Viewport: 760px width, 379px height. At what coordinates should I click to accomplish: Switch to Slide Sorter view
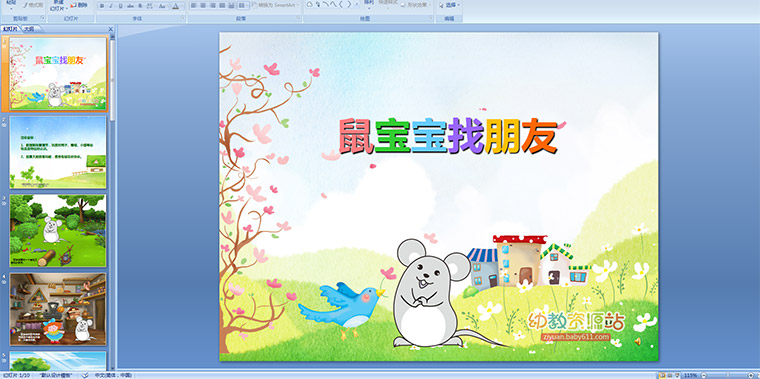point(670,376)
